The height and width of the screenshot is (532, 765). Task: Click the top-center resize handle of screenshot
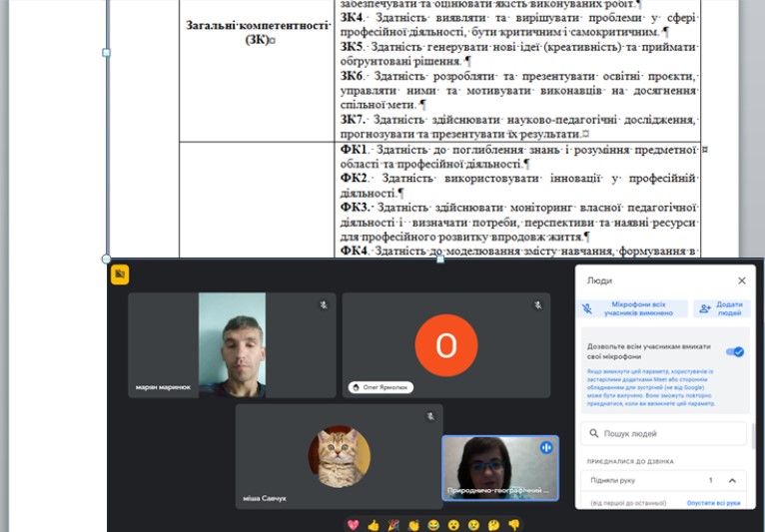[x=440, y=260]
